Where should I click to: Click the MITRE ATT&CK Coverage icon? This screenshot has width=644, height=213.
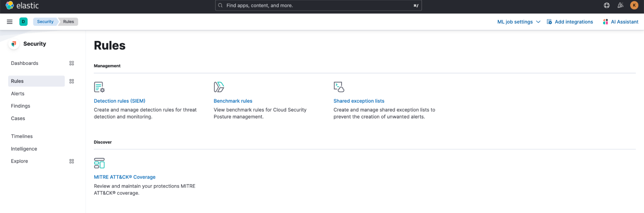[x=99, y=163]
